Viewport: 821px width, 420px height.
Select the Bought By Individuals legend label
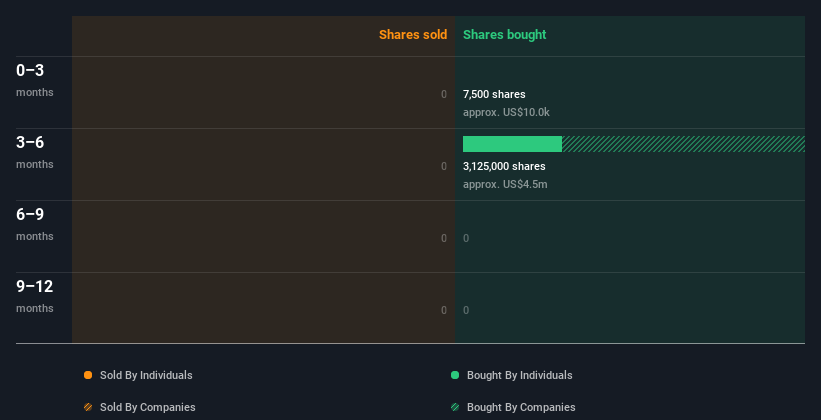pos(519,375)
